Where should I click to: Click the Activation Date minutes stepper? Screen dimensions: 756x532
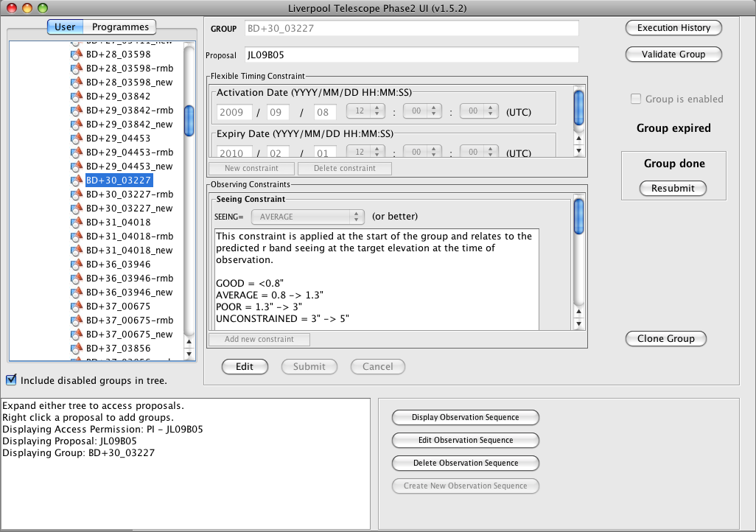[434, 111]
